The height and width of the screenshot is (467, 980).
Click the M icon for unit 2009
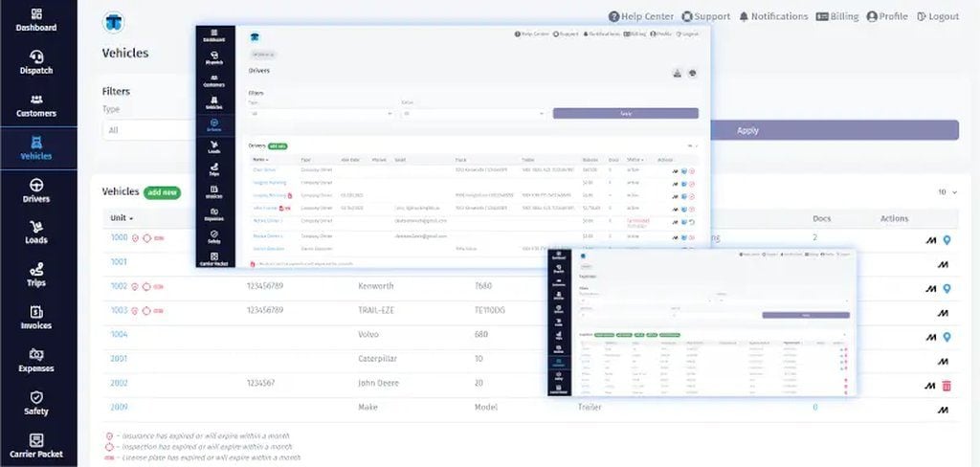click(x=943, y=411)
